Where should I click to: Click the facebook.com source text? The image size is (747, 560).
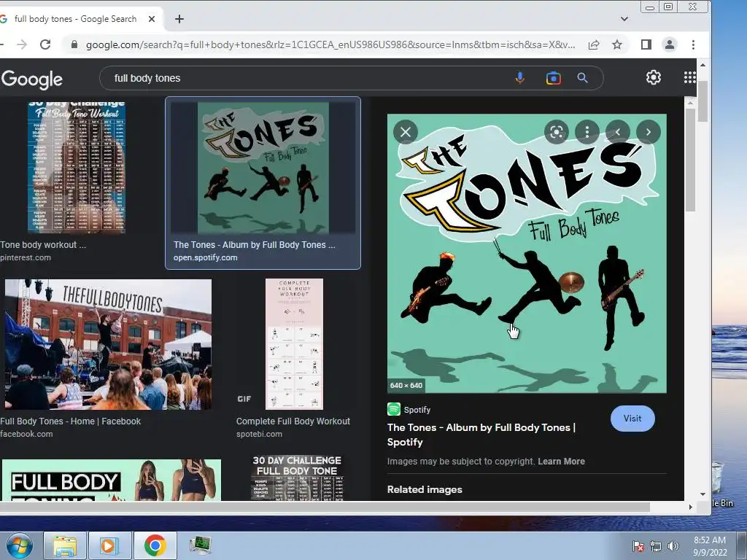26,435
